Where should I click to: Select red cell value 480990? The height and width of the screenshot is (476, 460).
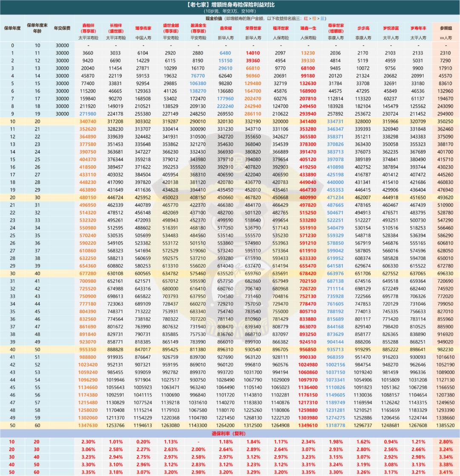[308, 197]
